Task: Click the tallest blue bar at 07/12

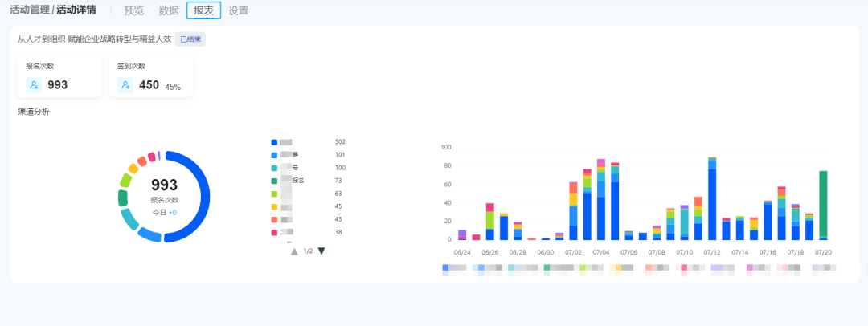Action: click(712, 205)
